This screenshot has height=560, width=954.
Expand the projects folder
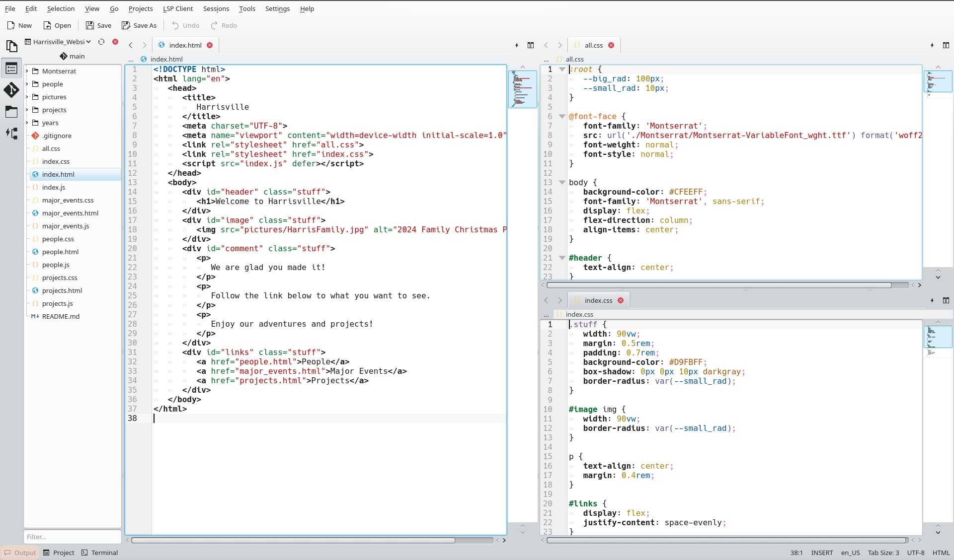point(27,110)
